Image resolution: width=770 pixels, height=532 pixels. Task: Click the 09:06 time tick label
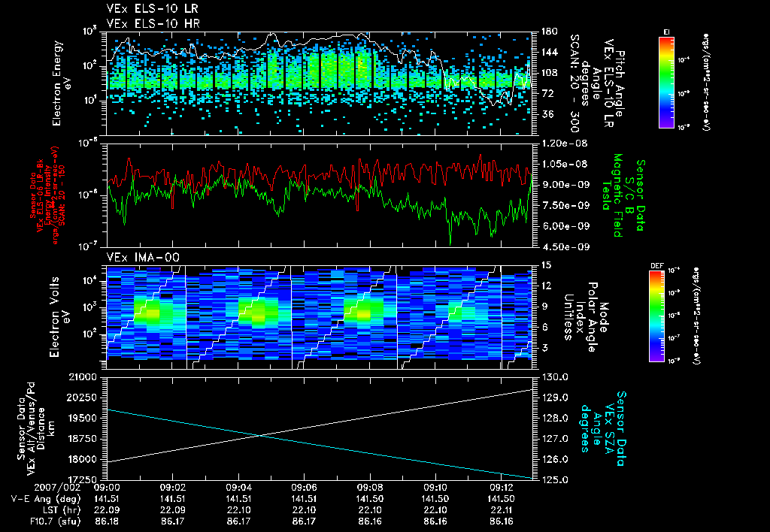pyautogui.click(x=304, y=488)
